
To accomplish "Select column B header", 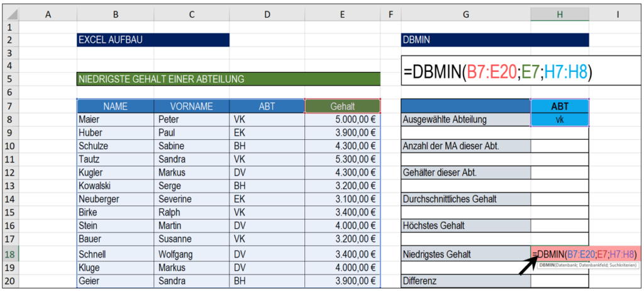I will tap(116, 15).
